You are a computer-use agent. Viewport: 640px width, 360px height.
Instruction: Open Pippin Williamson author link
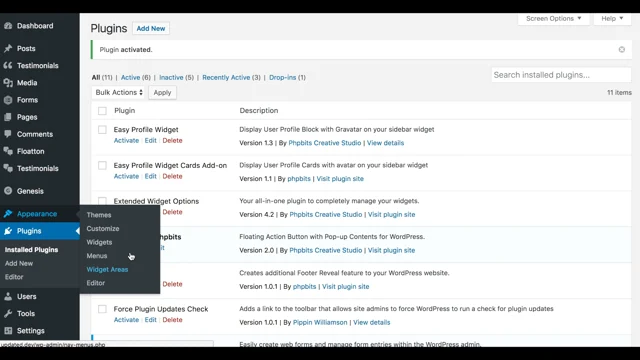(320, 322)
